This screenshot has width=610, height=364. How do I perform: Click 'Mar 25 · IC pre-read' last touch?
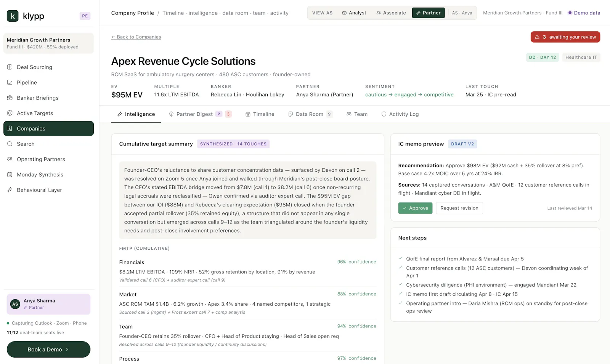[x=491, y=95]
